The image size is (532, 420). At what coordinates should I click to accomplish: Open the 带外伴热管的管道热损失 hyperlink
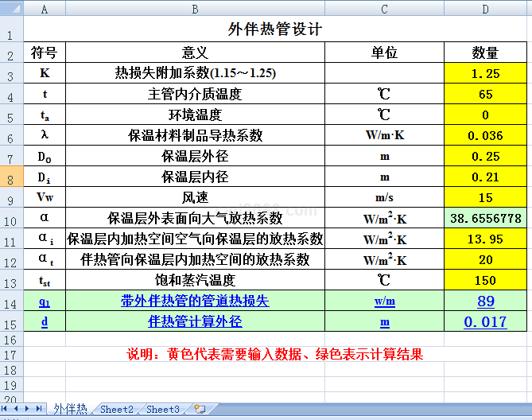[x=195, y=301]
